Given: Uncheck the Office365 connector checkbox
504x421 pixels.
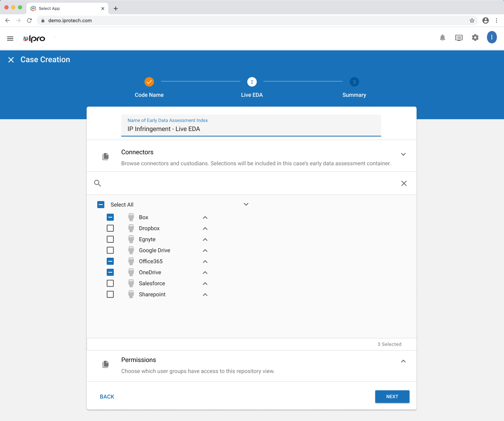Looking at the screenshot, I should (110, 261).
